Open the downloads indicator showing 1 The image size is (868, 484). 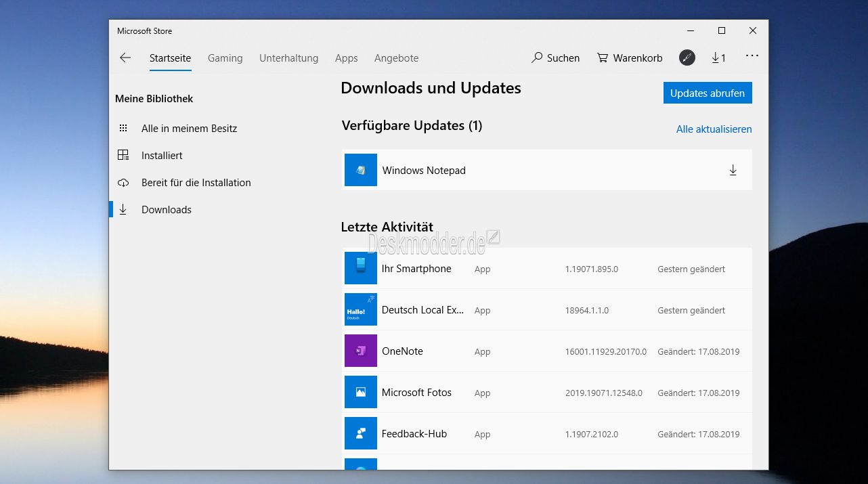pyautogui.click(x=718, y=58)
